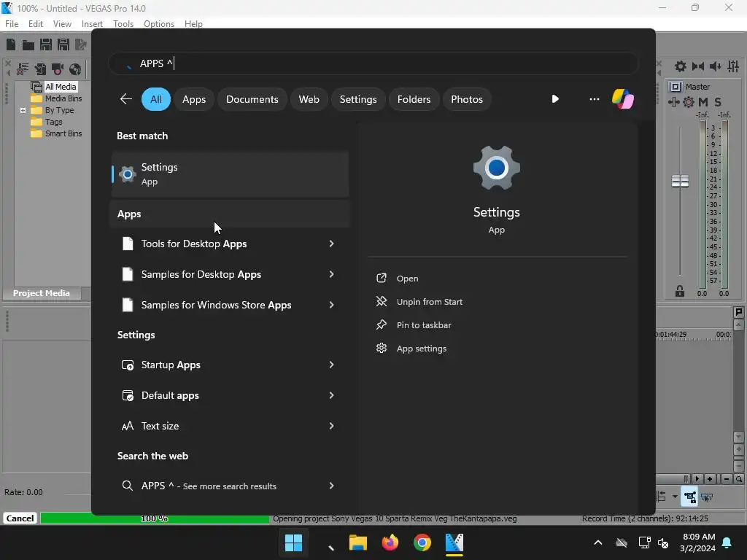This screenshot has width=747, height=560.
Task: Click the Import Media icon in Project Media
Action: tap(41, 69)
